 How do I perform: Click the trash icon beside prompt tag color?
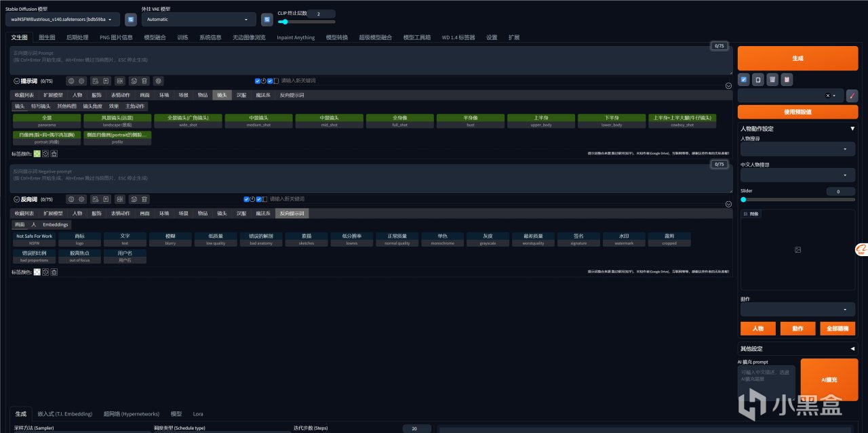tap(54, 154)
